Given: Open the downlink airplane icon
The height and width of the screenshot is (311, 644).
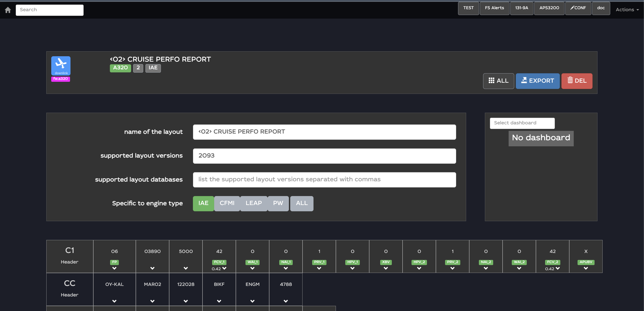Looking at the screenshot, I should tap(61, 66).
